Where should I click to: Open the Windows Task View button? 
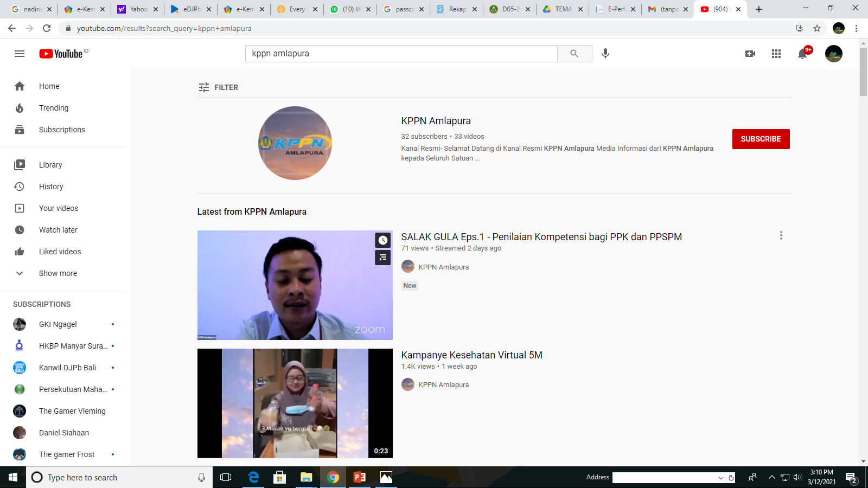click(x=226, y=477)
